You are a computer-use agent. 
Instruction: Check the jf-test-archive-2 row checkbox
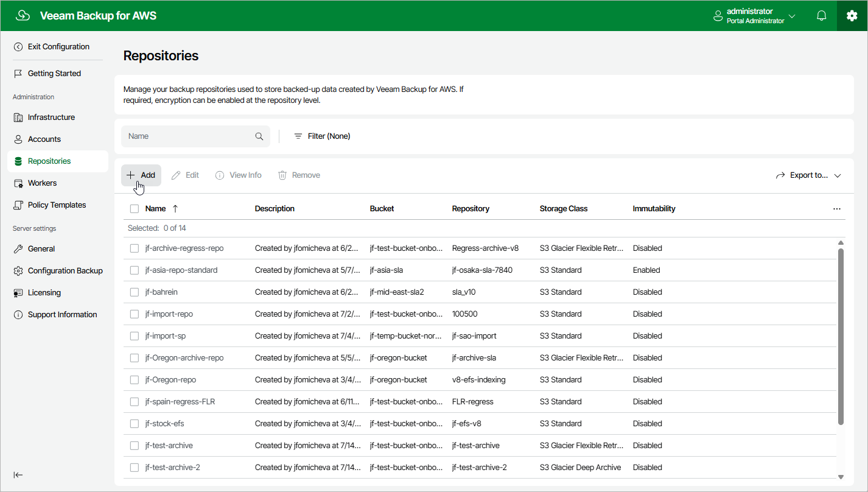pyautogui.click(x=135, y=468)
